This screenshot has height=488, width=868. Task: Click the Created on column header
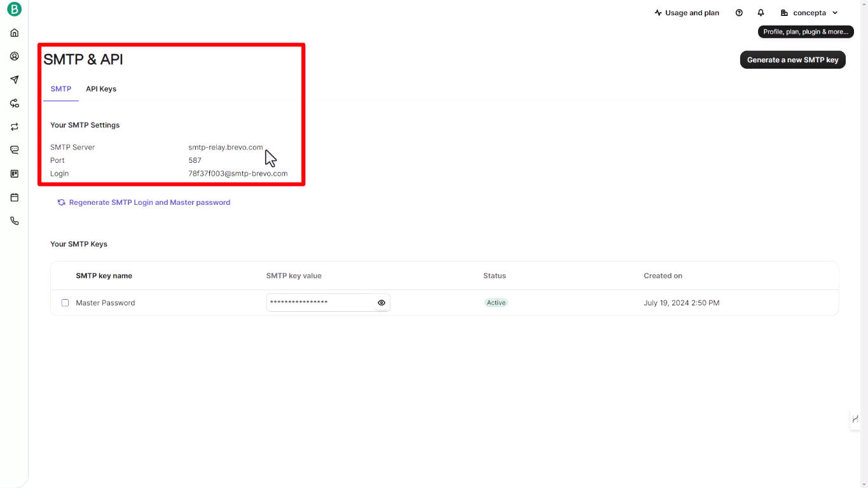click(x=663, y=275)
